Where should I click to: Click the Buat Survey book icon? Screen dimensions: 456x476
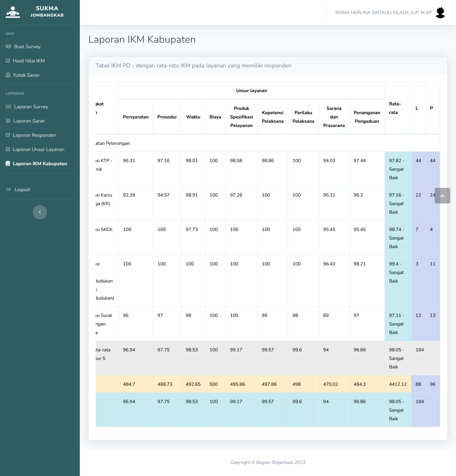click(9, 46)
